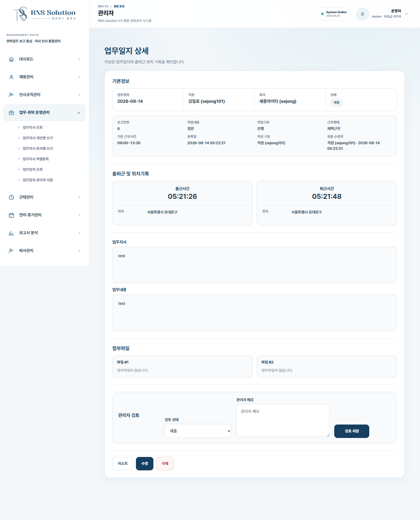Viewport: 420px width, 520px height.
Task: Click the 채용관리 person icon
Action: pos(11,77)
